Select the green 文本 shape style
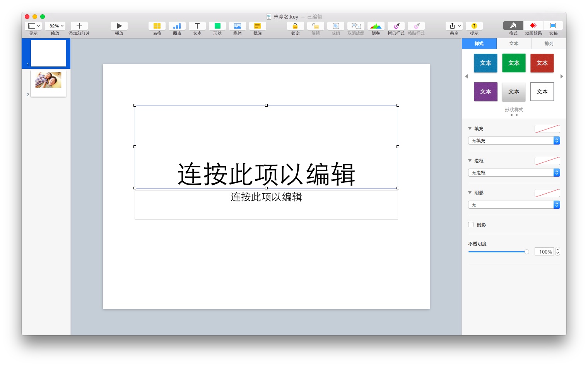 coord(514,63)
